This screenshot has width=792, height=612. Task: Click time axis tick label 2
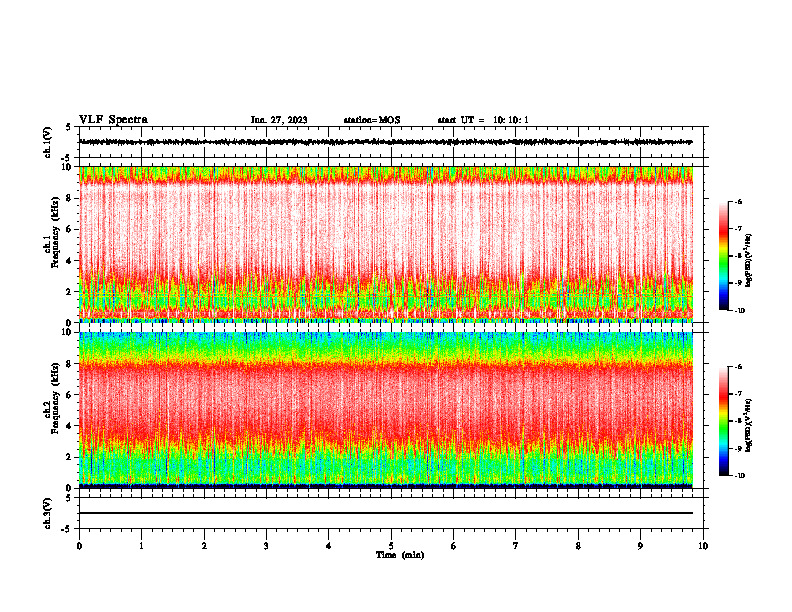[x=204, y=546]
